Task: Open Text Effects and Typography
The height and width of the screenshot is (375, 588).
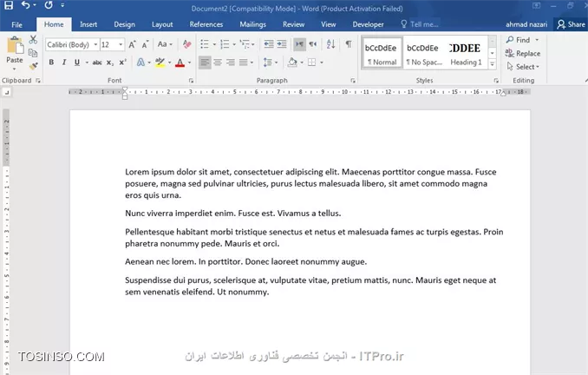Action: 140,62
